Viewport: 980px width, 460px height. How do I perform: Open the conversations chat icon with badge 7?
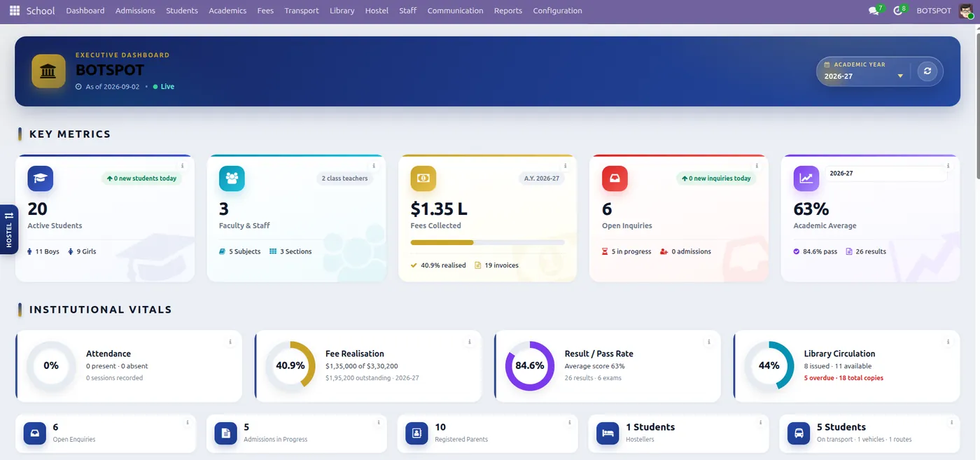click(x=874, y=11)
